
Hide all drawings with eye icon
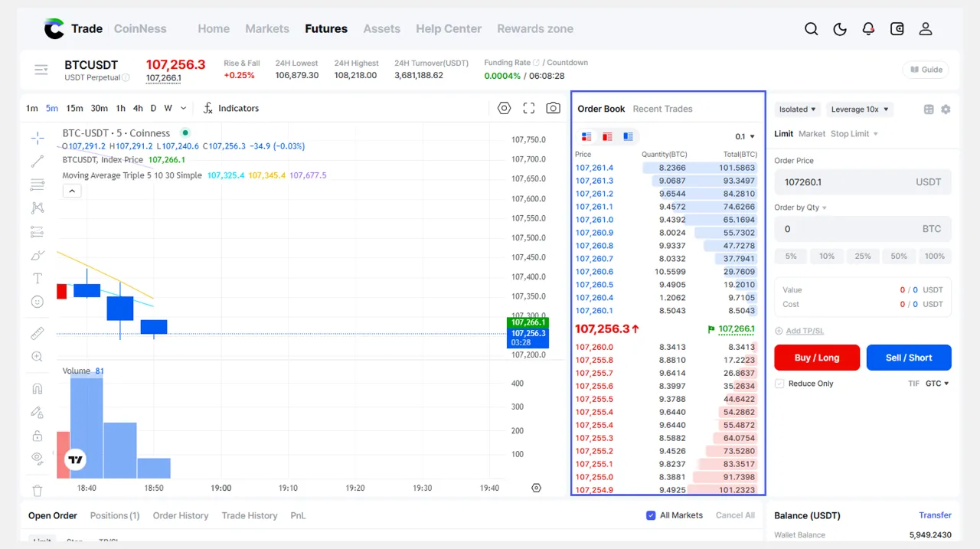(37, 458)
